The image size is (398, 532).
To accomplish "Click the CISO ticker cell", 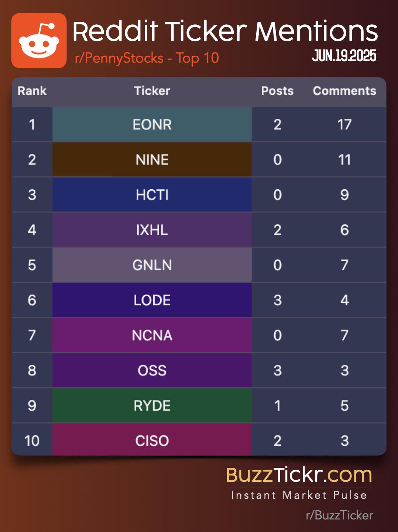I will 152,441.
